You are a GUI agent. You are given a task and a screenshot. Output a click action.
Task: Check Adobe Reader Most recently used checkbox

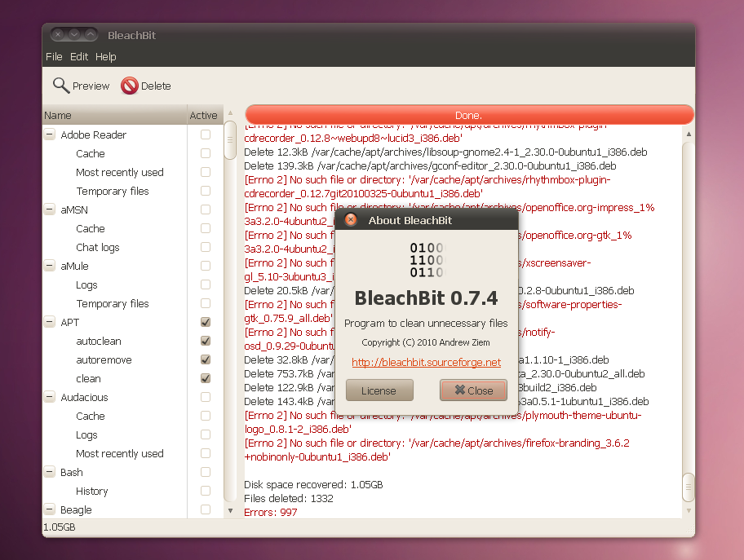point(206,172)
